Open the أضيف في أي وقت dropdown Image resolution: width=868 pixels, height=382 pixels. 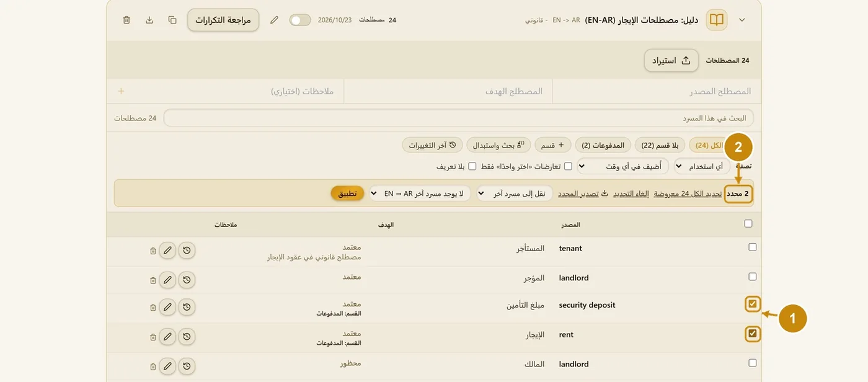pyautogui.click(x=624, y=166)
